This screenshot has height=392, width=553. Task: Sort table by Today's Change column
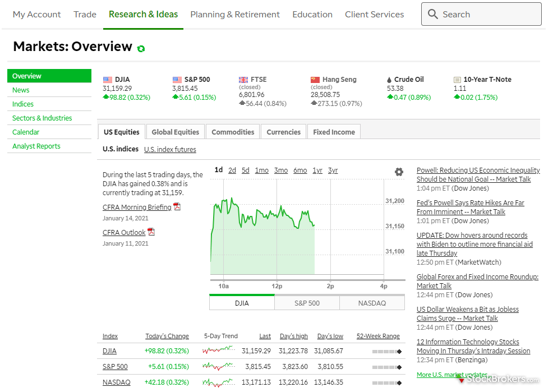pos(167,336)
